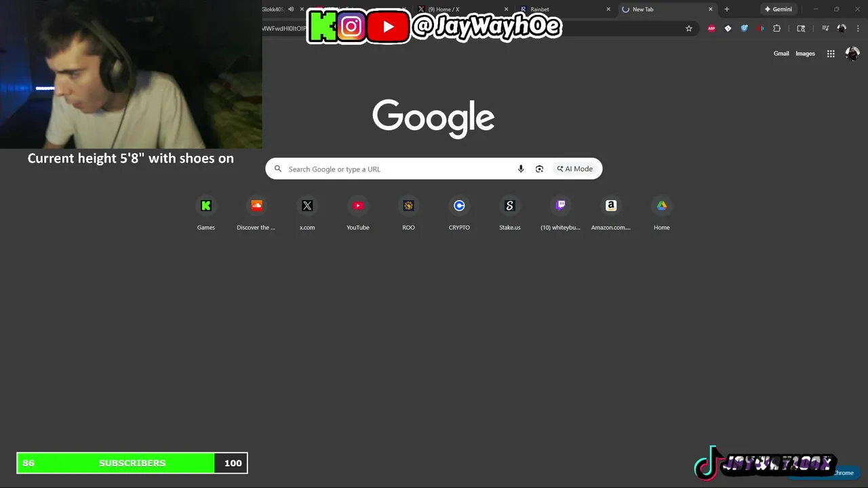This screenshot has height=488, width=868.
Task: Bookmark this tab with the star icon
Action: [x=689, y=28]
